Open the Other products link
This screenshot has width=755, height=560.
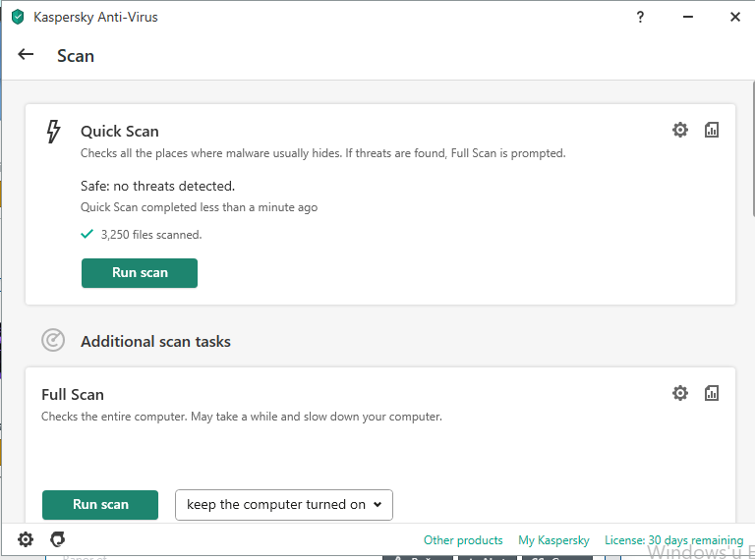point(463,540)
